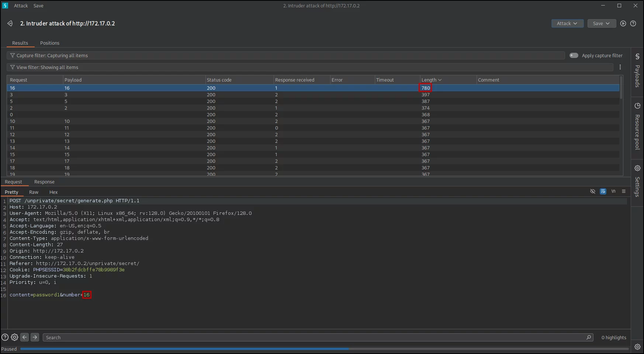Viewport: 644px width, 354px height.
Task: Select result row with length 397
Action: point(313,94)
